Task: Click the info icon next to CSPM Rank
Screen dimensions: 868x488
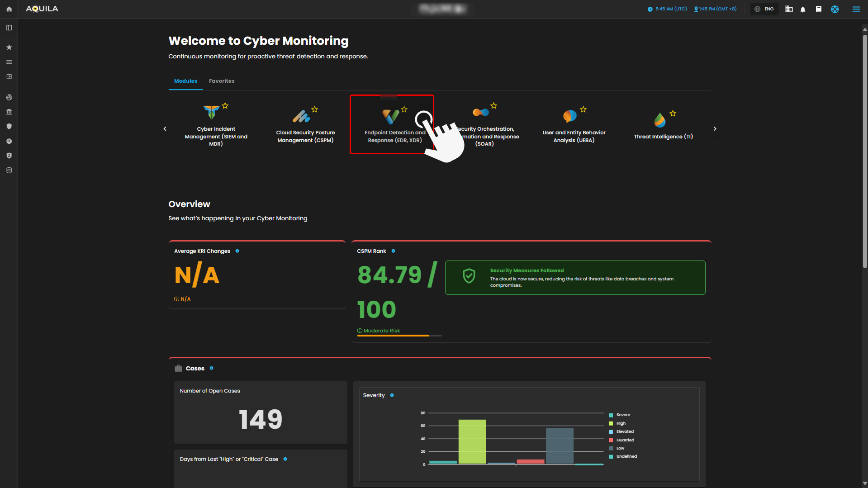Action: pyautogui.click(x=393, y=251)
